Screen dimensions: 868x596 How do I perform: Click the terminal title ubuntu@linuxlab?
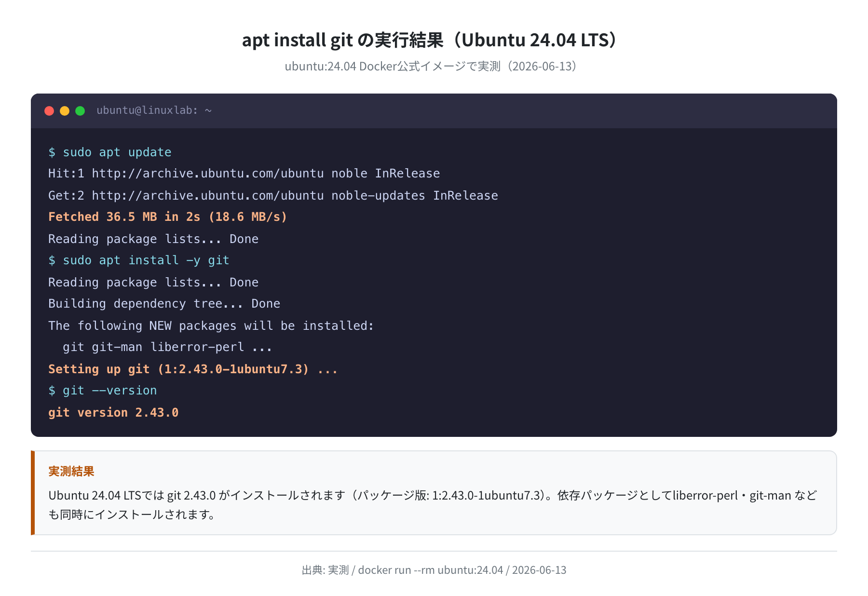[154, 110]
